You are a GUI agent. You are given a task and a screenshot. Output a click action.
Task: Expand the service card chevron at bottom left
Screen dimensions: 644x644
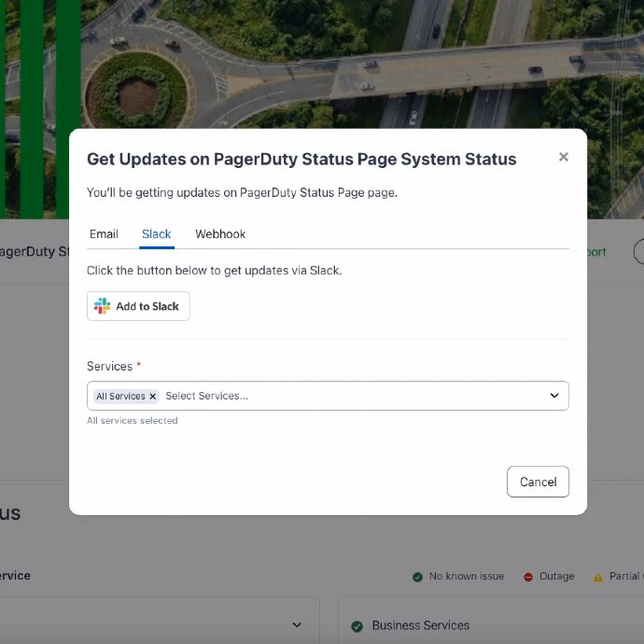point(297,625)
